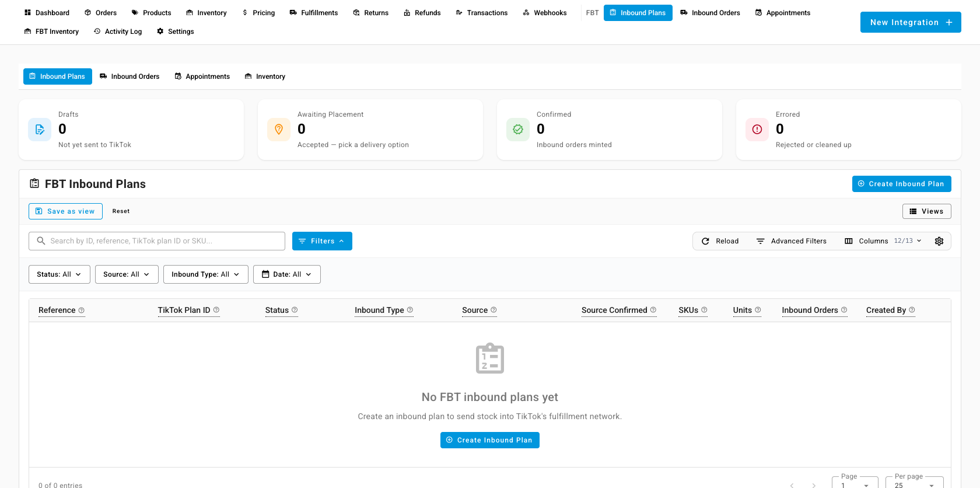Click the Created By help icon
The height and width of the screenshot is (488, 980).
(x=912, y=310)
